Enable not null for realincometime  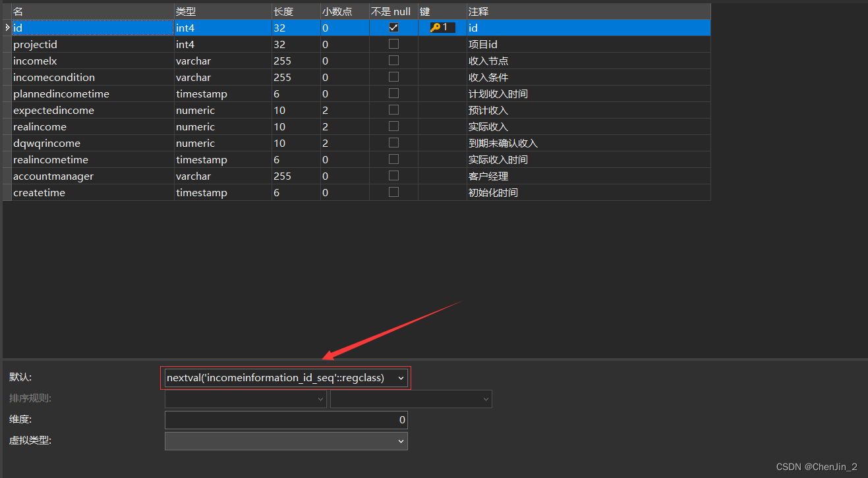pyautogui.click(x=393, y=159)
